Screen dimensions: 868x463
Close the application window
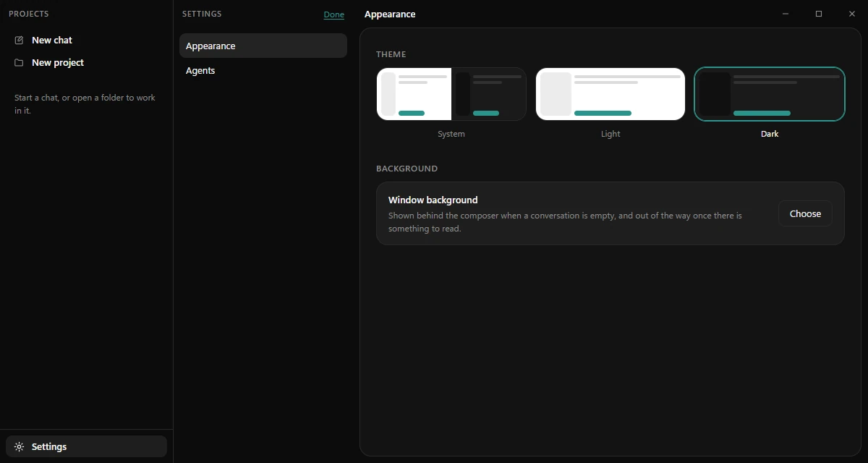click(851, 14)
